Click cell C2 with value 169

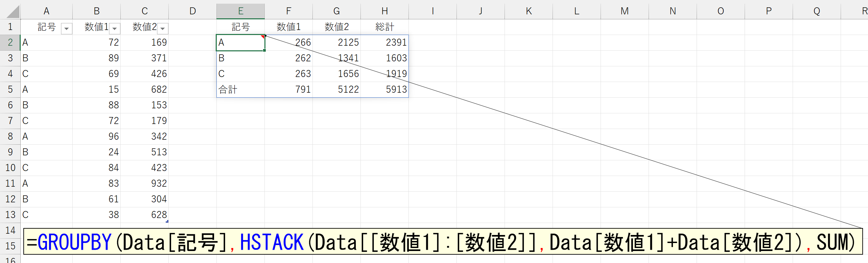coord(144,43)
